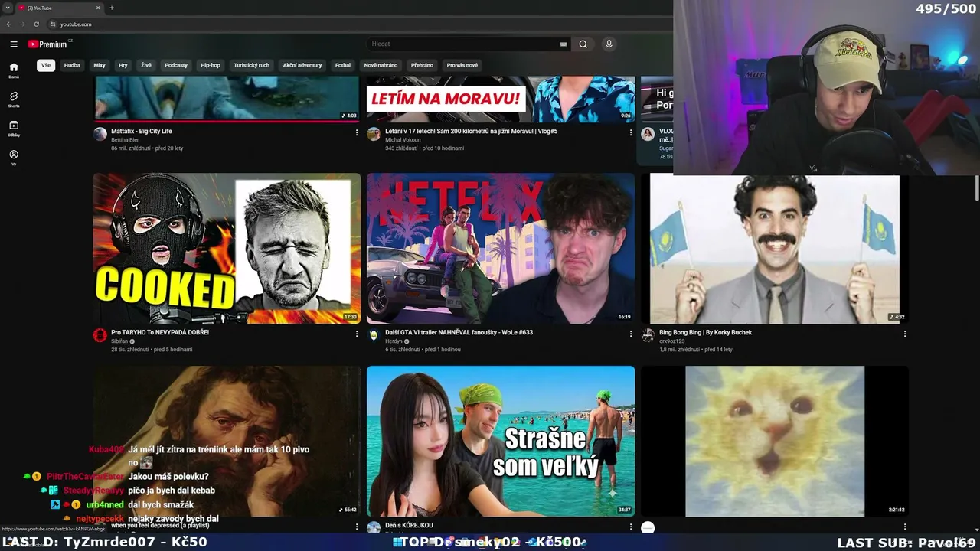Select the Fotbal filter chip
The width and height of the screenshot is (980, 551).
pos(343,65)
